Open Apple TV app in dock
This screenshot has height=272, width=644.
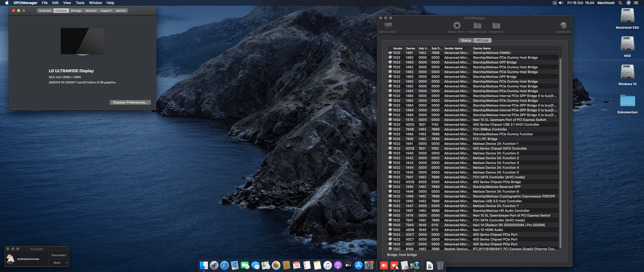pos(348,265)
